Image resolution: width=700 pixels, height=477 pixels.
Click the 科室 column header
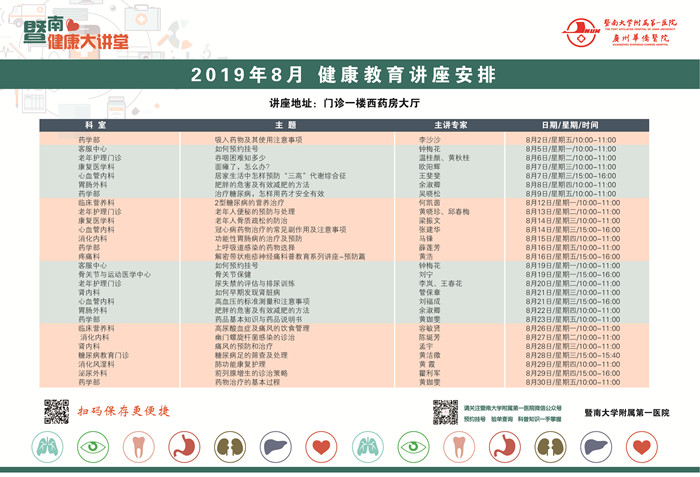click(x=96, y=125)
